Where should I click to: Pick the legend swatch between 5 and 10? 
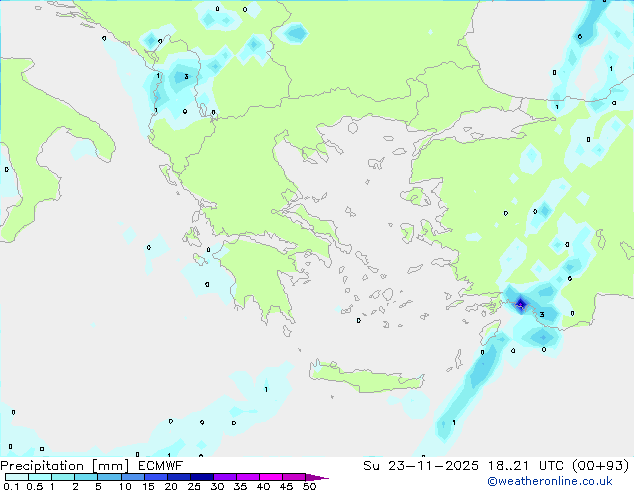click(111, 478)
